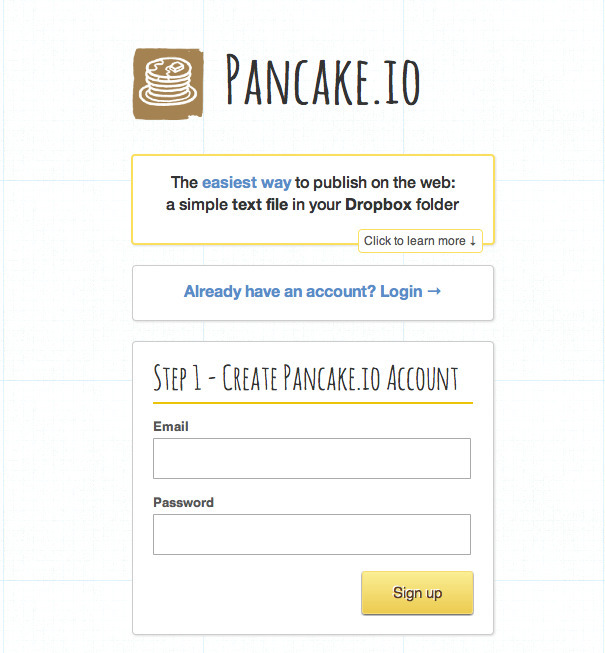Expand the "Click to learn more" tab
Image resolution: width=605 pixels, height=653 pixels.
click(x=420, y=241)
